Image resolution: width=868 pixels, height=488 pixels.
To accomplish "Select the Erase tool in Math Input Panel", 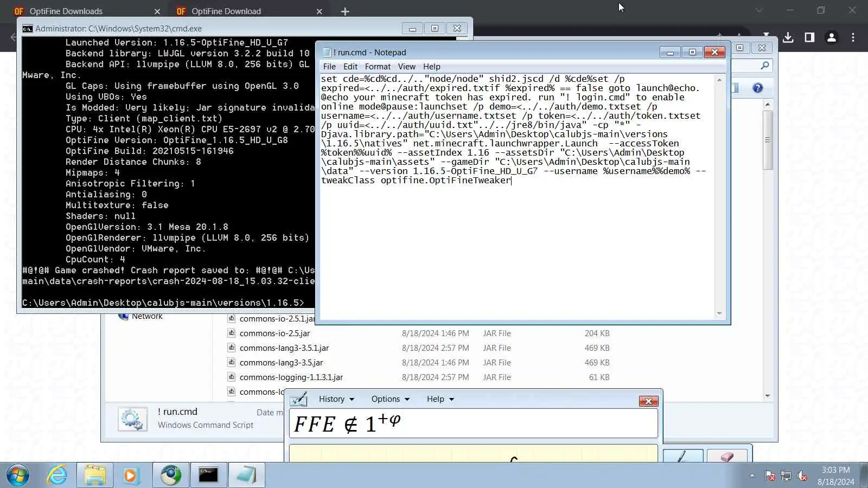I will (x=727, y=456).
